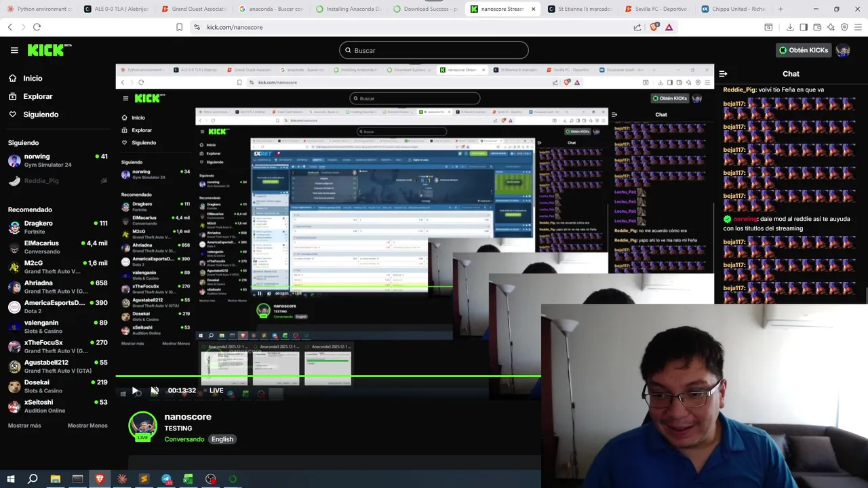Open Brave VPN shield icon
The width and height of the screenshot is (868, 488).
coord(844,27)
